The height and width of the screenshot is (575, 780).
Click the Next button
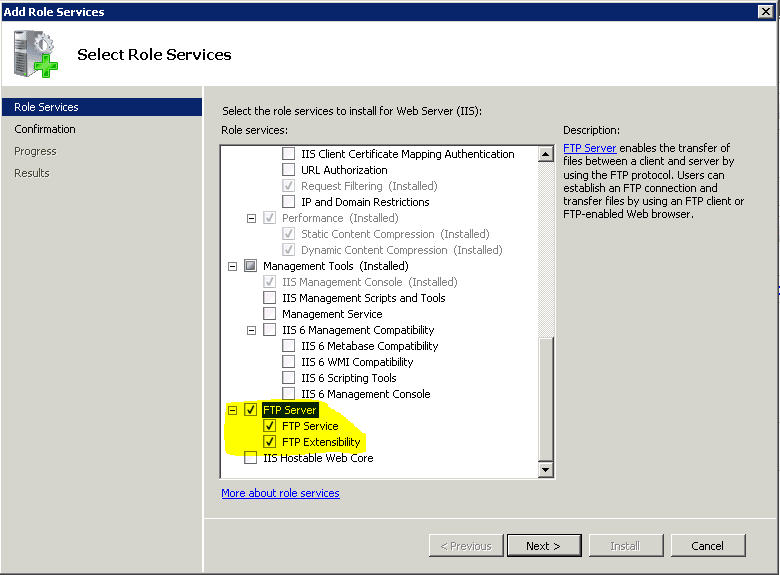[x=542, y=546]
